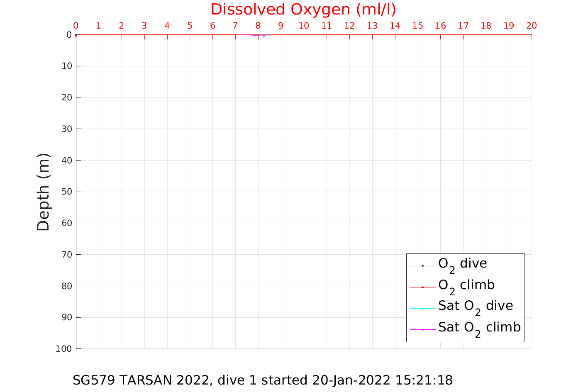Click the SG579 TARSAN 2022 dive title text
Image resolution: width=588 pixels, height=392 pixels.
pos(263,380)
